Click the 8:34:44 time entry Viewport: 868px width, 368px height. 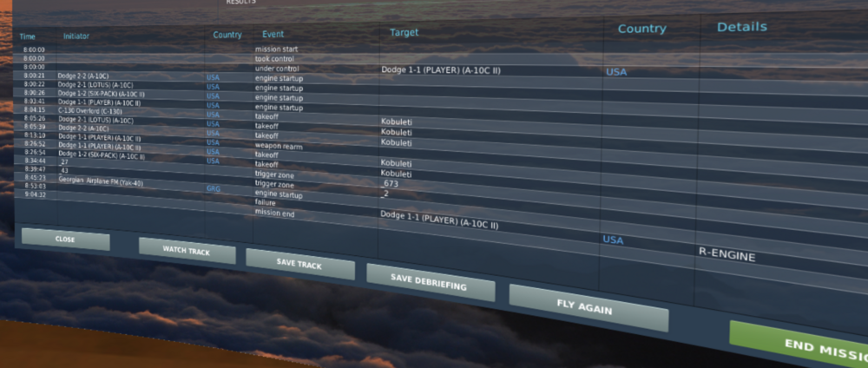[35, 160]
